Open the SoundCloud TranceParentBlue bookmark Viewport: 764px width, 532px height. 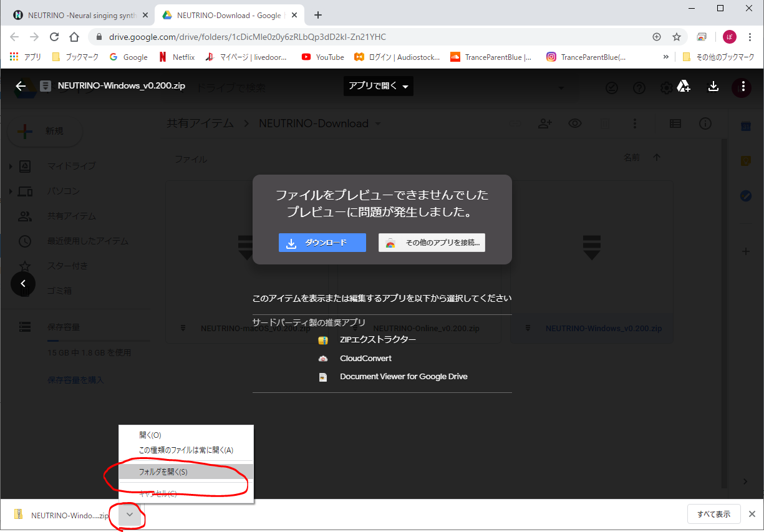491,57
